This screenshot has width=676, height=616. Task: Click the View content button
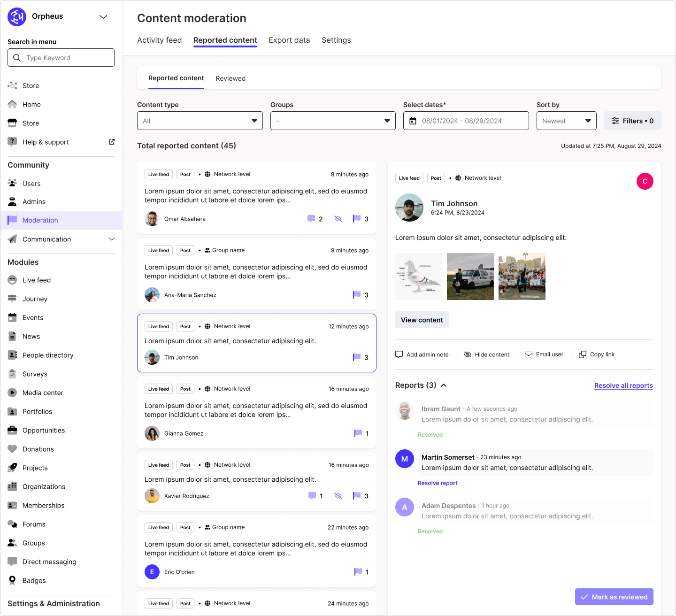422,320
